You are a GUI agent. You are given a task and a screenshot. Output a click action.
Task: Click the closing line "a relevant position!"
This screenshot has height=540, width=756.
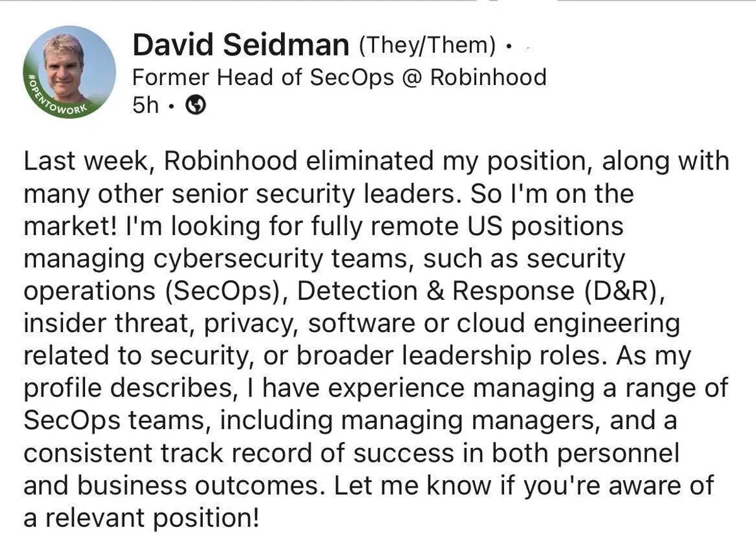[x=141, y=519]
